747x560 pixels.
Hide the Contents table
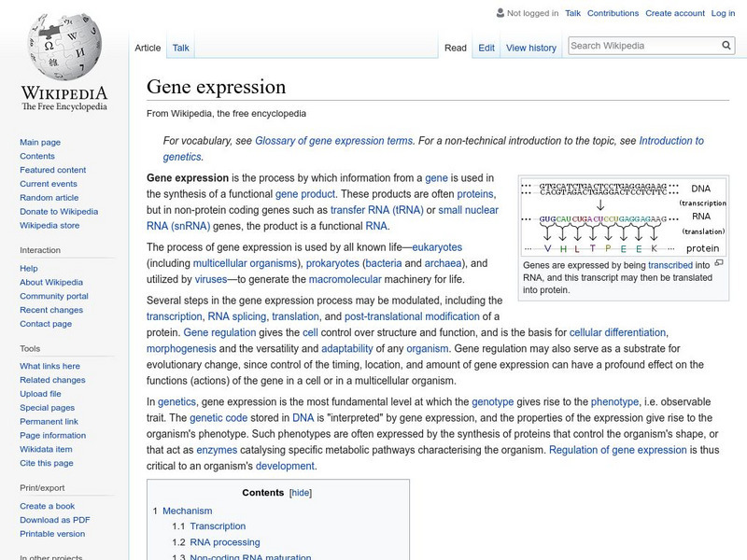pos(300,493)
